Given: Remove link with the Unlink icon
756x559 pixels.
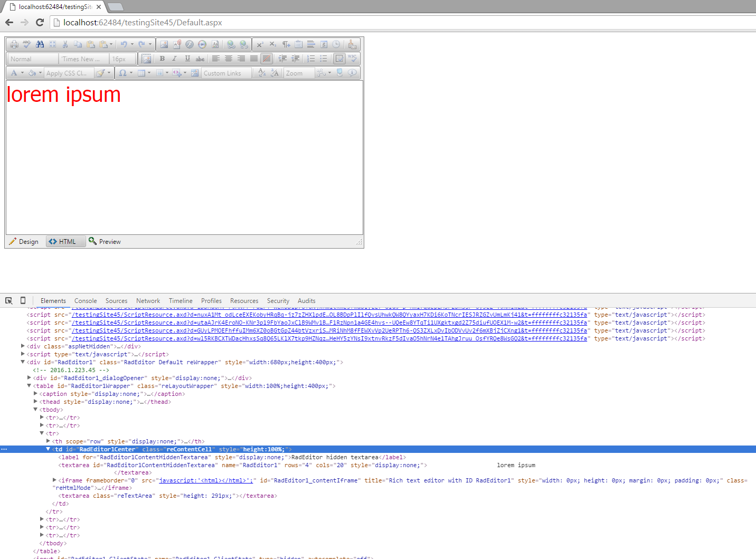Looking at the screenshot, I should point(244,44).
